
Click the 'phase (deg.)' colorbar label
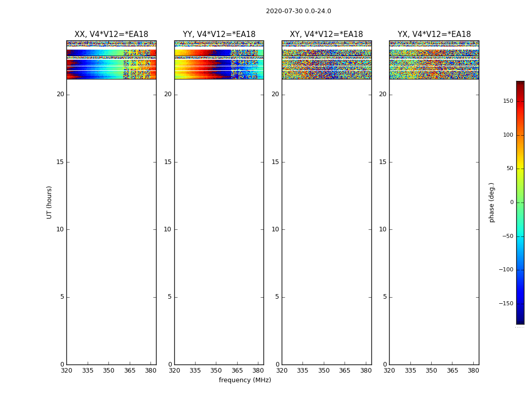(x=491, y=202)
